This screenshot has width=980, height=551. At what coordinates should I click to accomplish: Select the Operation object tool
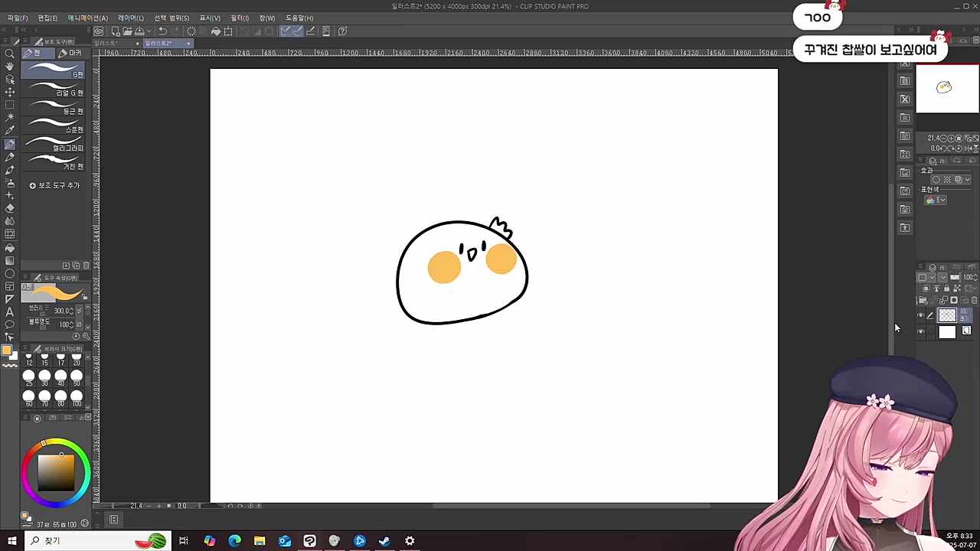click(10, 80)
